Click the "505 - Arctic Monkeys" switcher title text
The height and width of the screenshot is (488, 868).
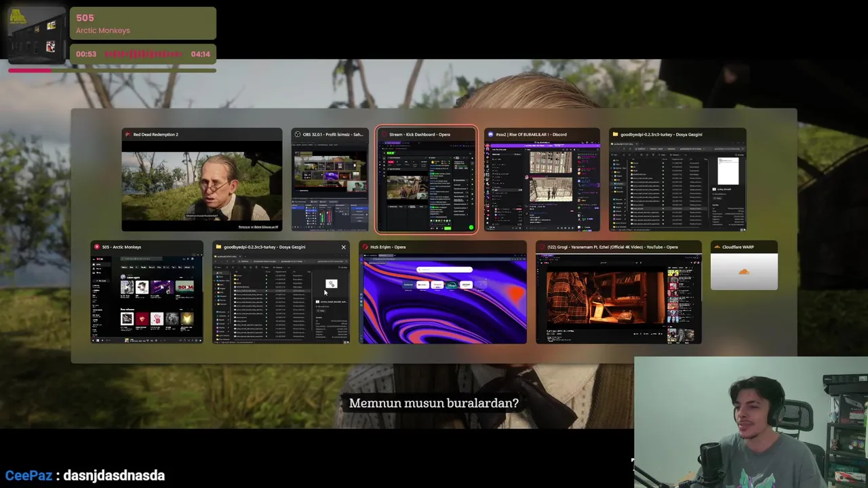click(x=121, y=247)
